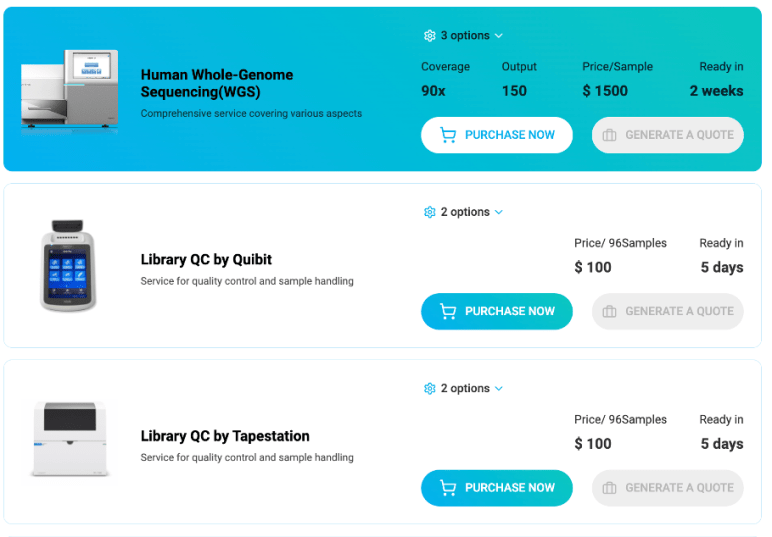Viewport: 772px width, 537px height.
Task: Open Library QC by Quibit title
Action: coord(206,259)
